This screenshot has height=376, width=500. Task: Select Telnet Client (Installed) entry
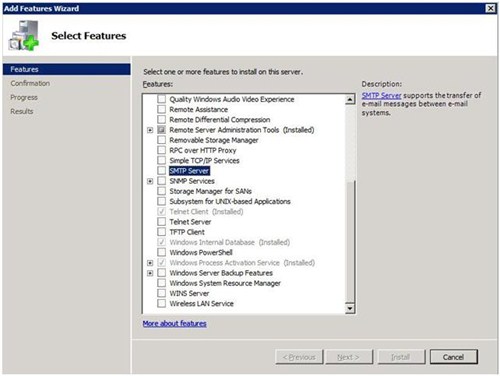click(206, 212)
